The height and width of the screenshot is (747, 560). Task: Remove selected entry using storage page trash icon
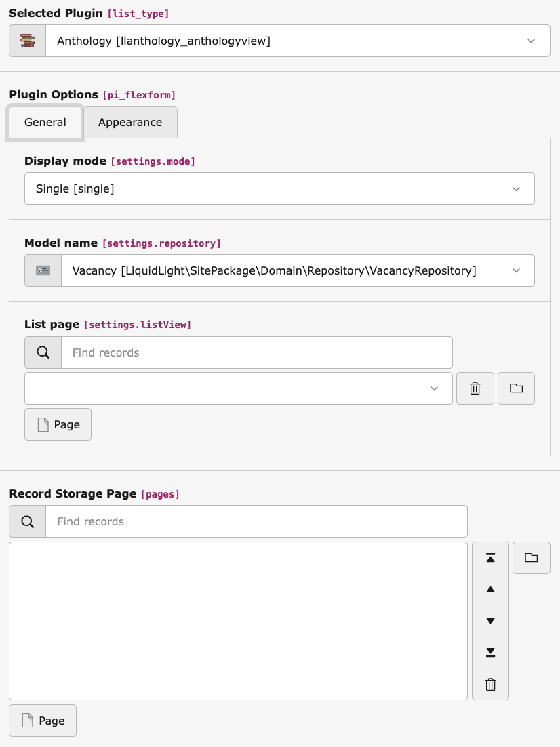tap(490, 684)
